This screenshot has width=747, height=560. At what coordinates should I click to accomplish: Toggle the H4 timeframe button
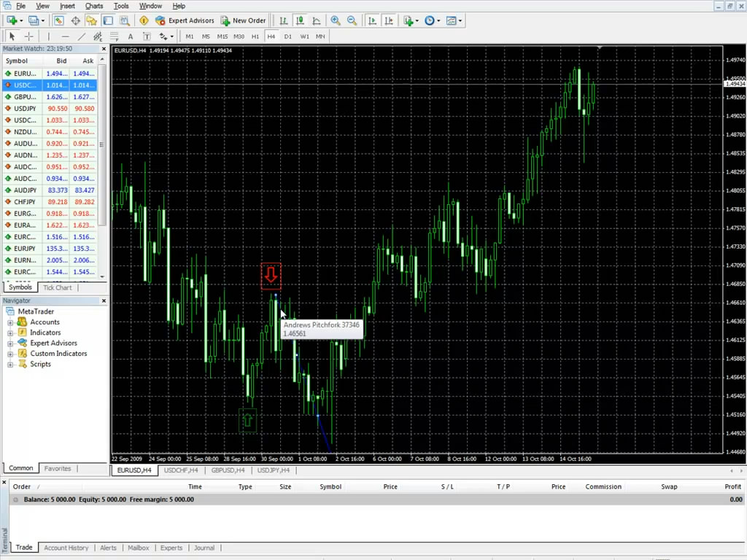tap(271, 36)
